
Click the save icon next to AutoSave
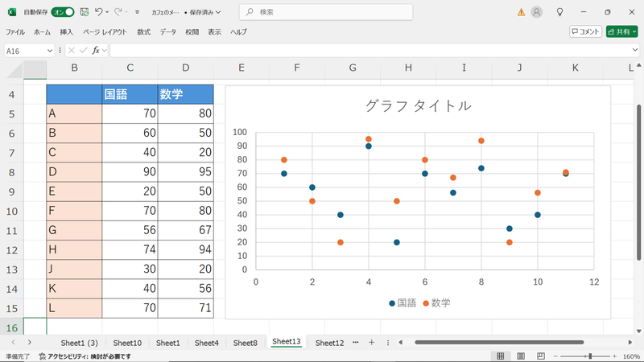(x=85, y=12)
